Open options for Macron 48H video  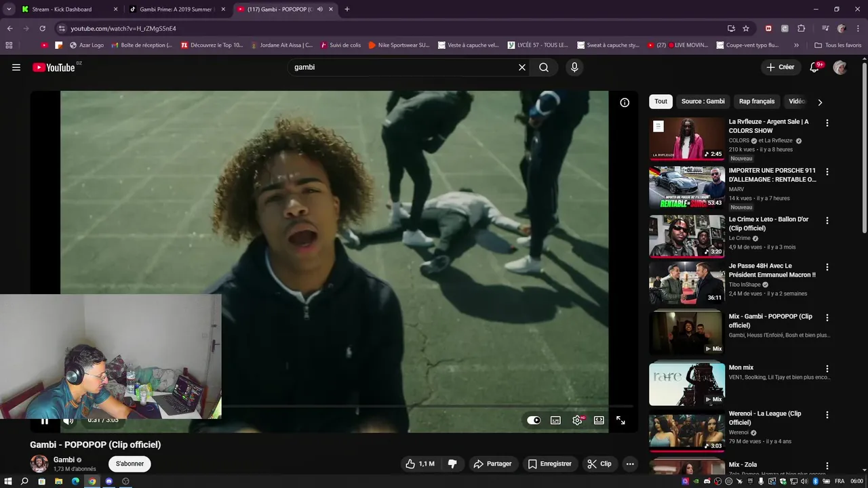(827, 268)
